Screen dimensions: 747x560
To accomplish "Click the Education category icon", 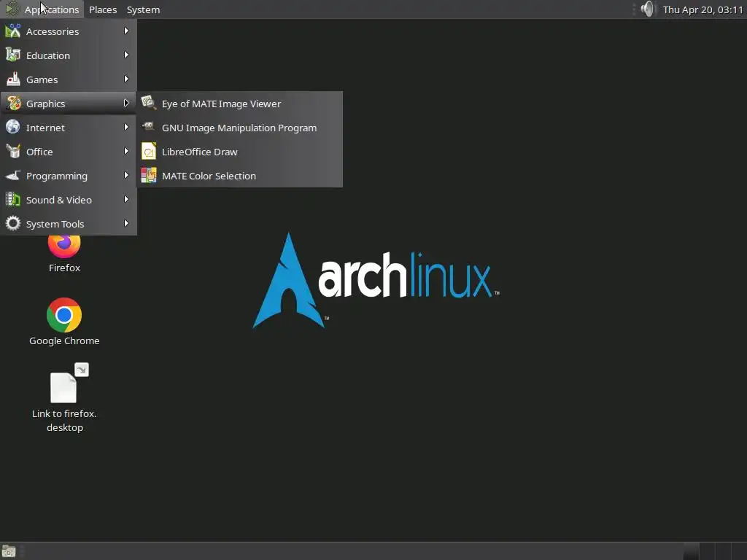I will click(x=13, y=55).
